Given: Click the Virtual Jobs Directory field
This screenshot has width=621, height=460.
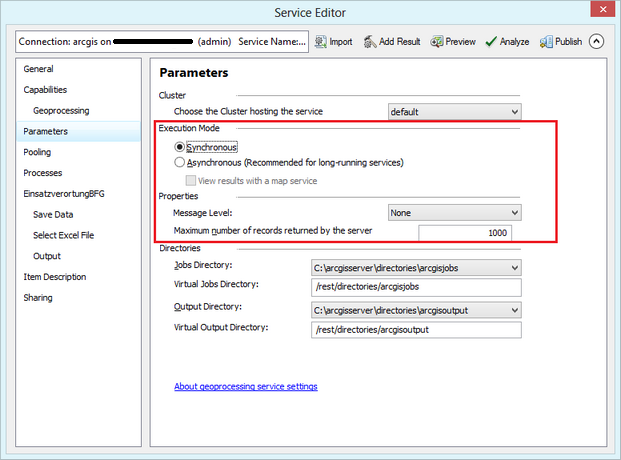Looking at the screenshot, I should [416, 287].
